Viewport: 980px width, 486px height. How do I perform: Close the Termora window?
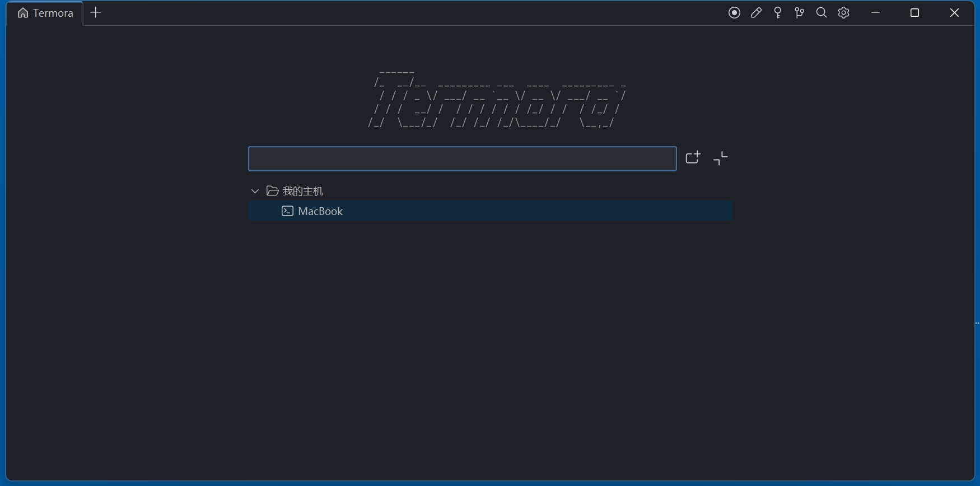(954, 13)
